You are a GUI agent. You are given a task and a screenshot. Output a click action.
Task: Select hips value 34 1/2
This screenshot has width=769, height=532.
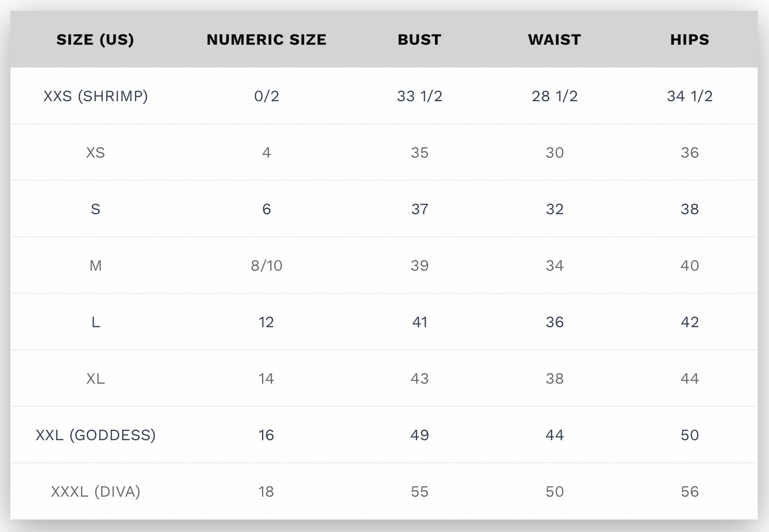point(690,96)
